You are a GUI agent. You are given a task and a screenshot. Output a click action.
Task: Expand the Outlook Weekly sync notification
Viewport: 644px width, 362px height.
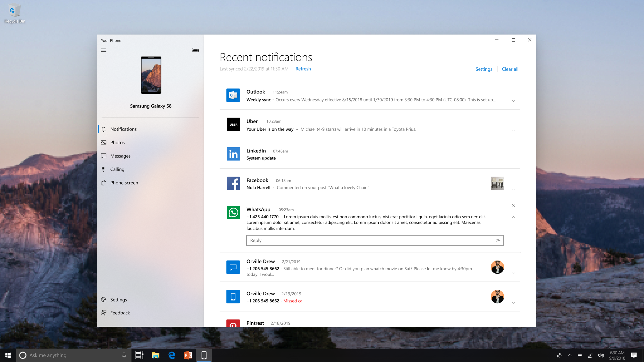[x=513, y=101]
